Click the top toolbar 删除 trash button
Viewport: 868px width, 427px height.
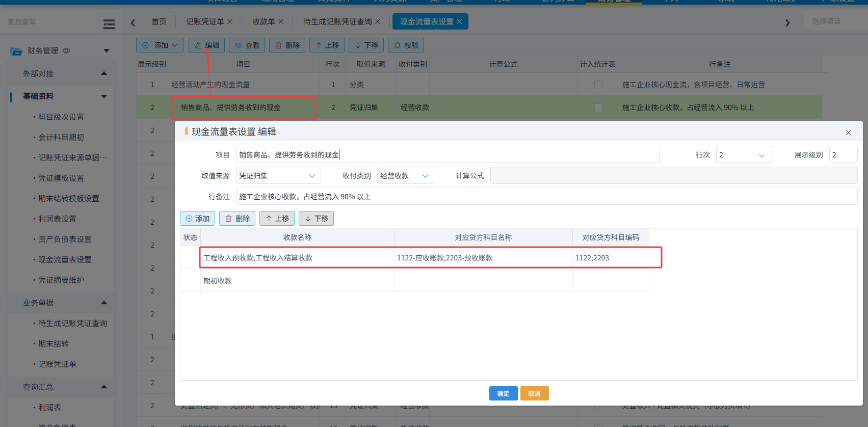pyautogui.click(x=287, y=45)
